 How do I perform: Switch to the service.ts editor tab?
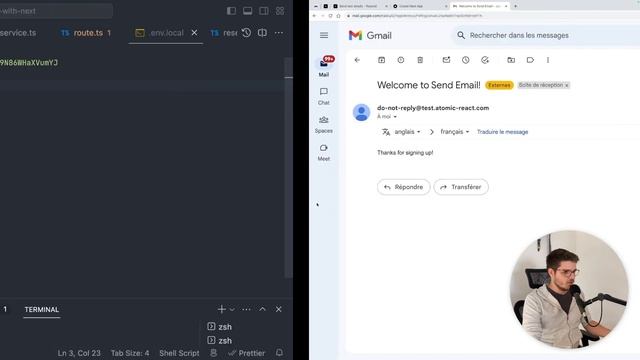click(18, 33)
